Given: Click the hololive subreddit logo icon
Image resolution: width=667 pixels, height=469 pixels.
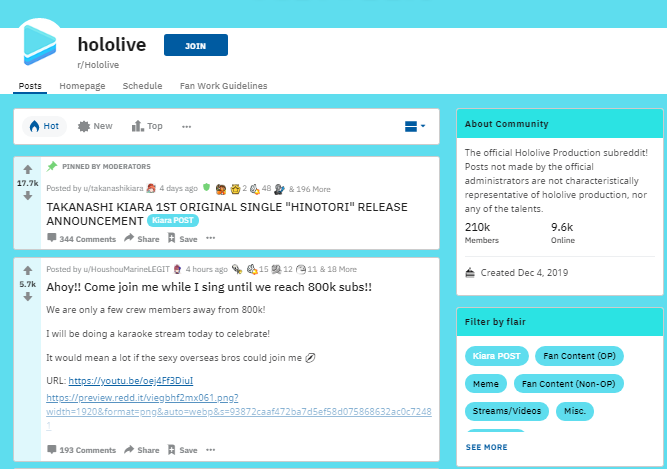Looking at the screenshot, I should (x=40, y=45).
